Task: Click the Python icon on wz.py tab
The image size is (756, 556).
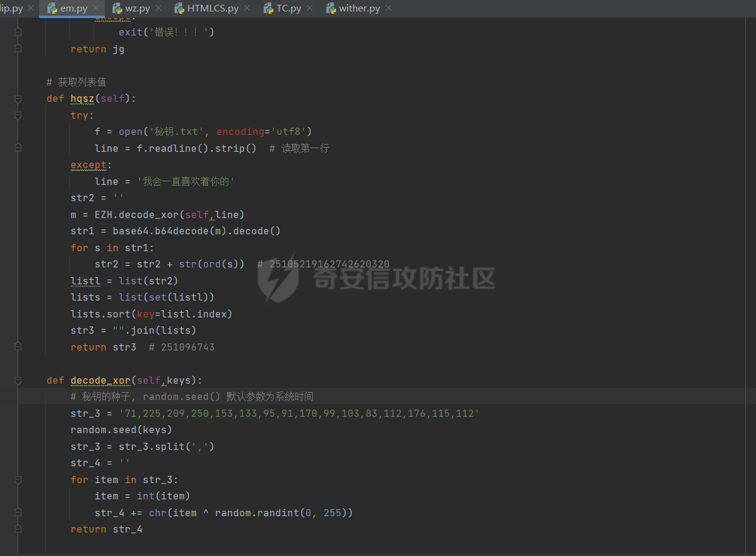Action: (117, 8)
